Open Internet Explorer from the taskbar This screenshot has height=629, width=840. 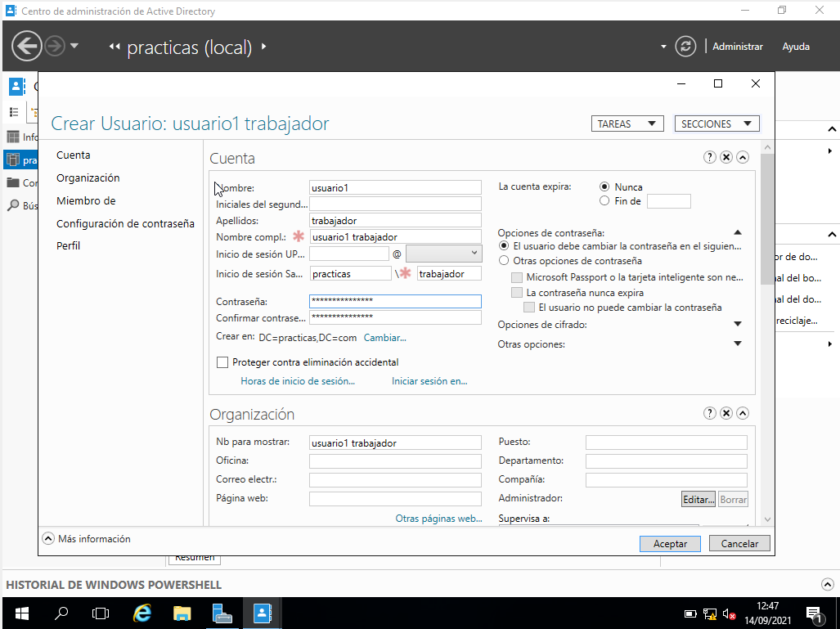point(142,613)
